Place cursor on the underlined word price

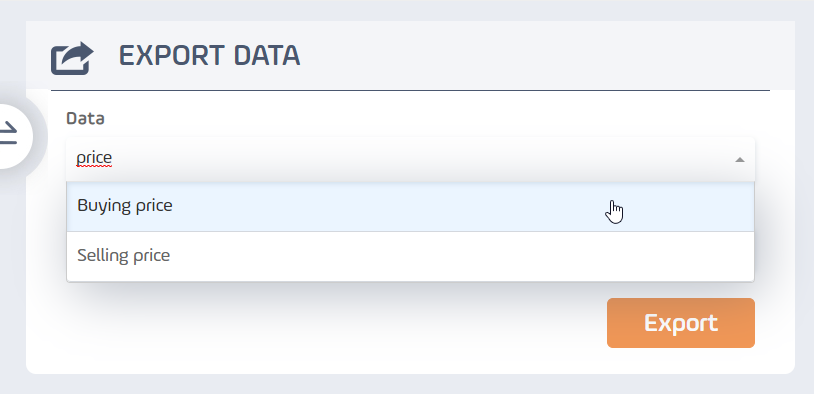point(94,158)
